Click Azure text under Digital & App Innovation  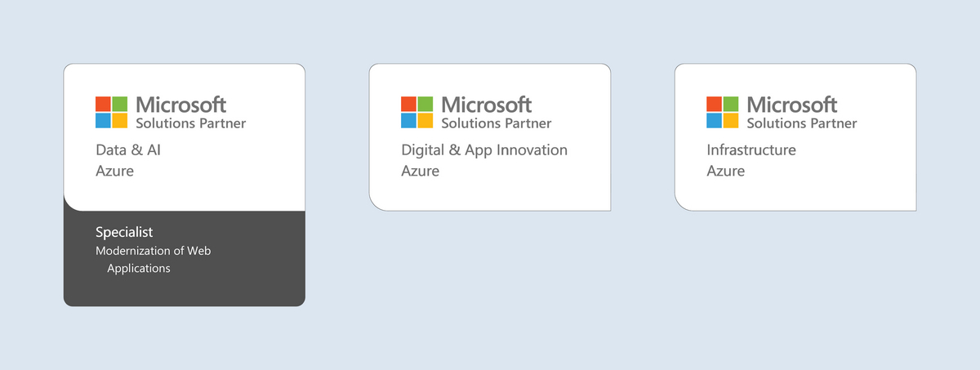pos(420,172)
